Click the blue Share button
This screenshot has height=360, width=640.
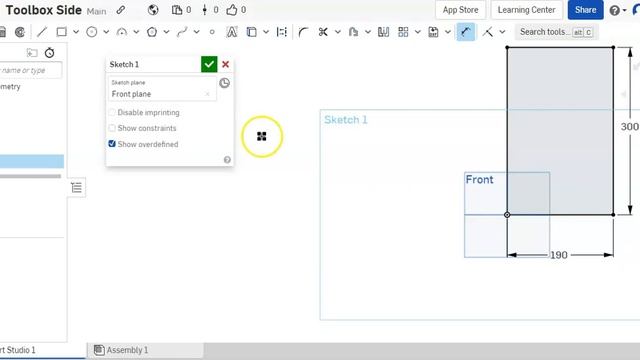[585, 10]
